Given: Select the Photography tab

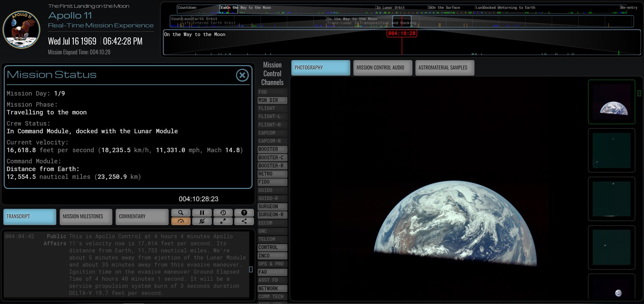Looking at the screenshot, I should (320, 67).
